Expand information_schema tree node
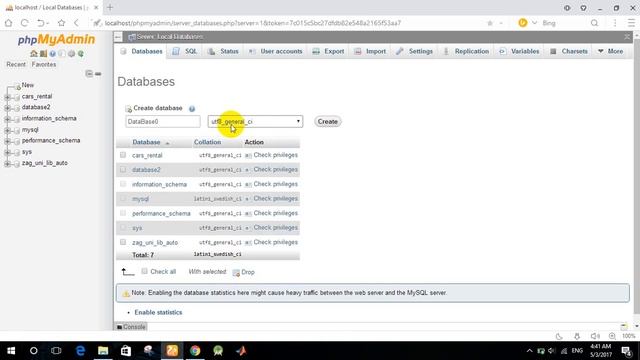Viewport: 640px width, 360px height. point(7,119)
